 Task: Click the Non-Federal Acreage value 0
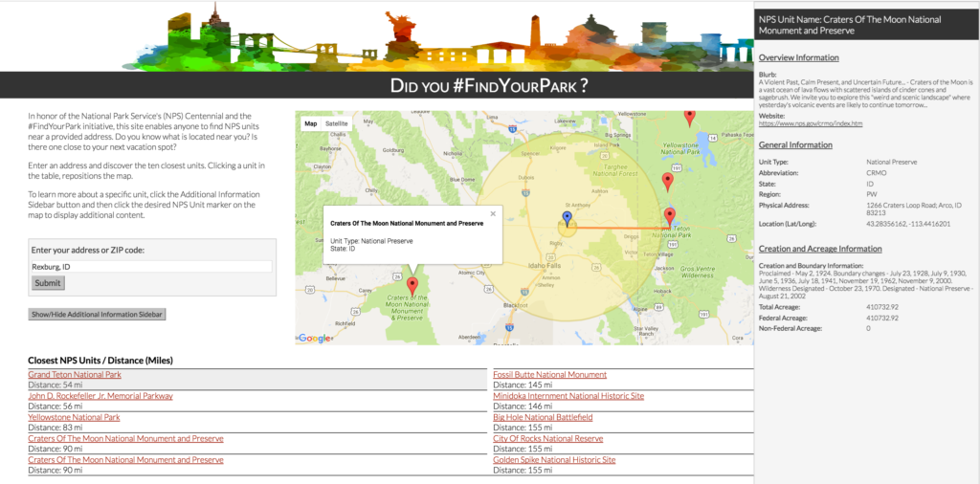[x=868, y=328]
